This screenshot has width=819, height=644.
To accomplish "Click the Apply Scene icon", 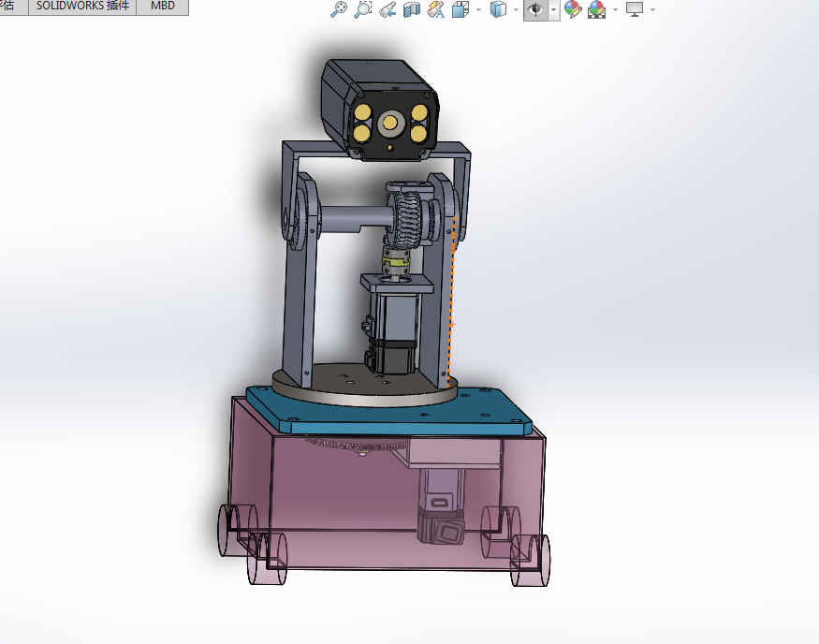I will (x=596, y=9).
